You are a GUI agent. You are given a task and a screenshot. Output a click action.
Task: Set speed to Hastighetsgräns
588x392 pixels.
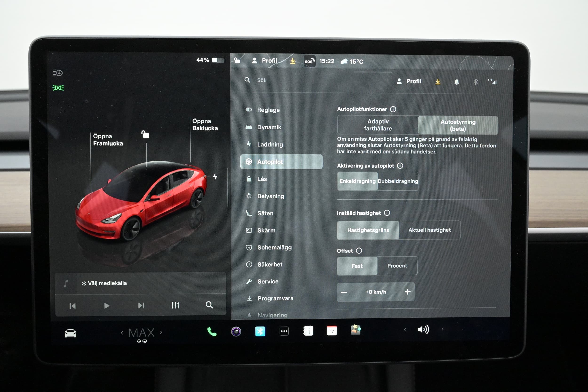click(368, 230)
